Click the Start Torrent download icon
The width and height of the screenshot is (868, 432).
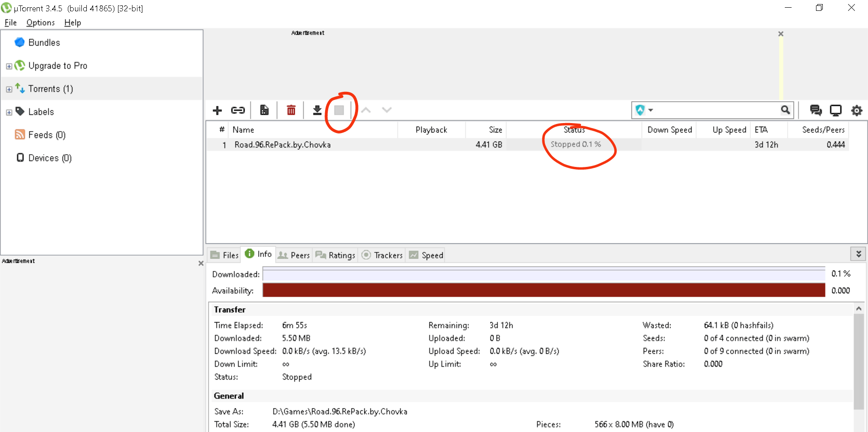(x=317, y=110)
